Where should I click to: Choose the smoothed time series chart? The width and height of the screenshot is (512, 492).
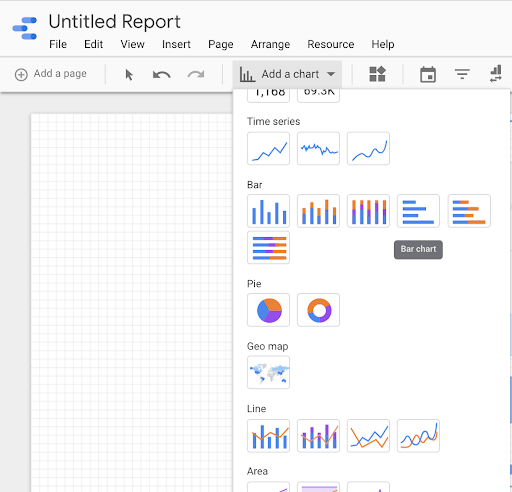coord(368,148)
